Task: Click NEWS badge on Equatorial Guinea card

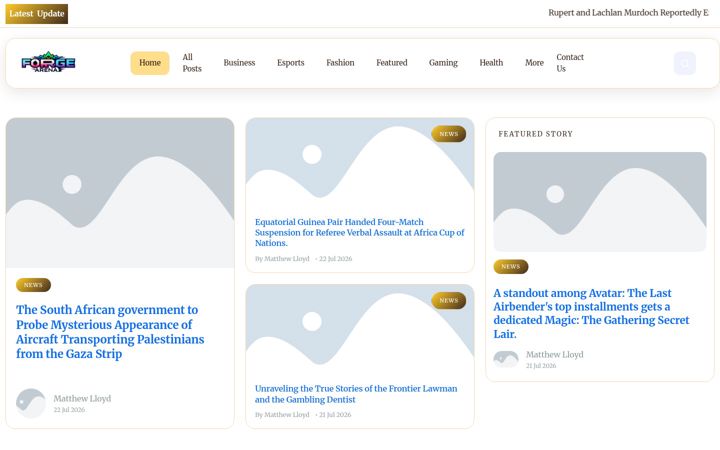Action: 449,134
